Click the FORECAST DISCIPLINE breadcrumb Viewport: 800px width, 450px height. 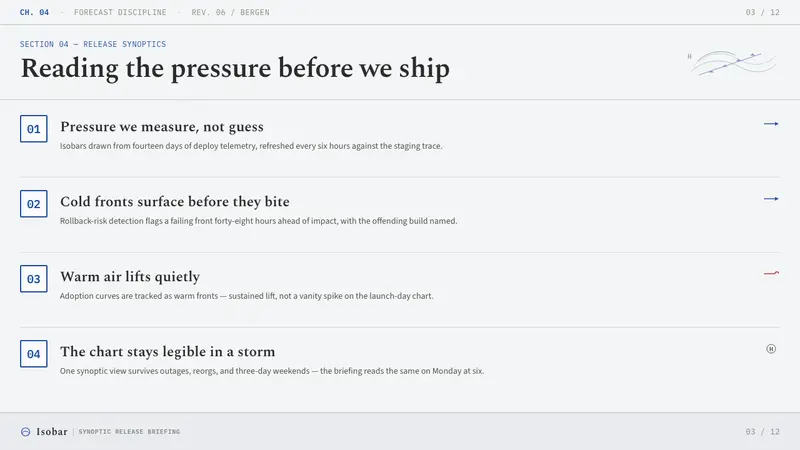pos(120,12)
